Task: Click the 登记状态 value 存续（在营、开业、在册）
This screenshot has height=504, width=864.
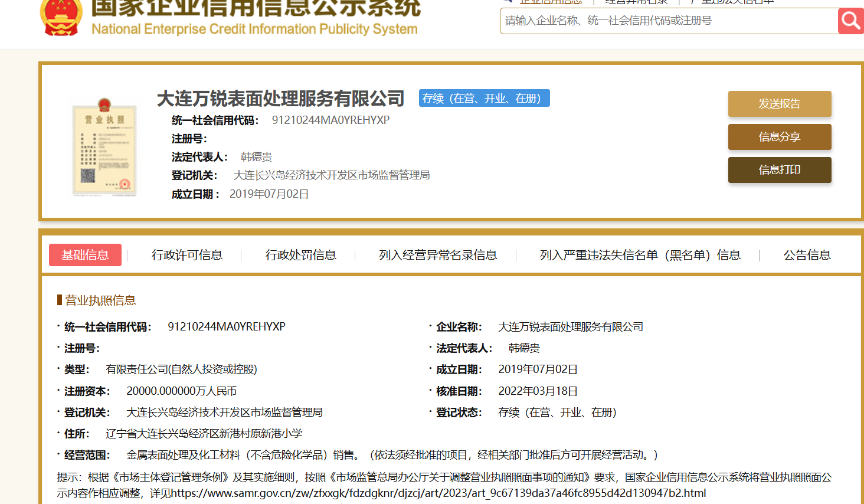Action: (x=558, y=413)
